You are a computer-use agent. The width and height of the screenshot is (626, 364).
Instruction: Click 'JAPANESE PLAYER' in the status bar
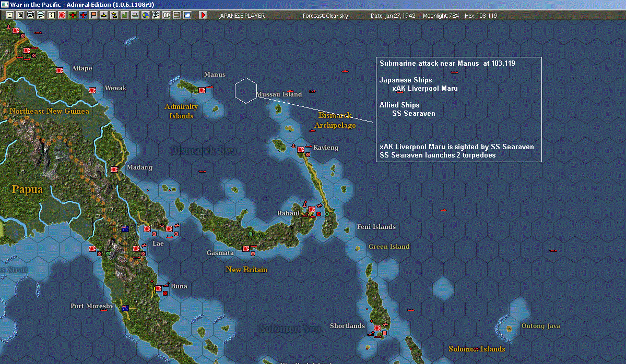tap(242, 16)
